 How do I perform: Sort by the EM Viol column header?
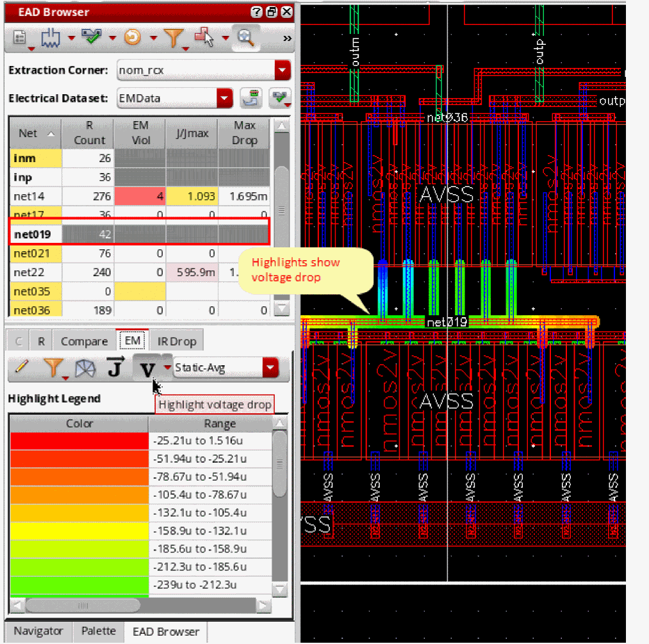tap(140, 133)
